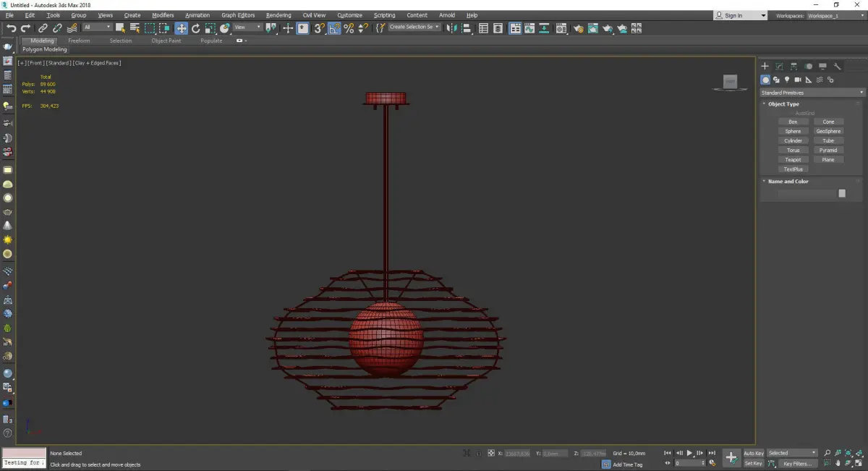868x471 pixels.
Task: Activate the Select and Scale tool
Action: point(210,28)
